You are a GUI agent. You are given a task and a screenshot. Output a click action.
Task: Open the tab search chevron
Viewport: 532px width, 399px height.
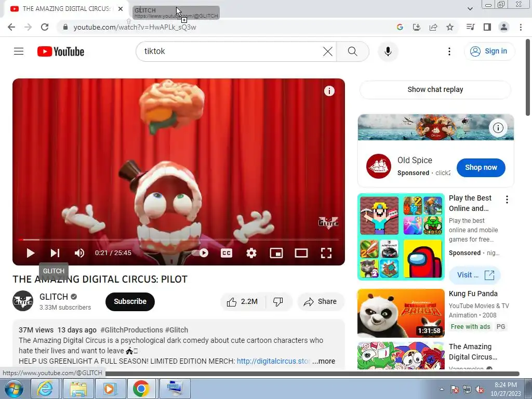[x=470, y=8]
